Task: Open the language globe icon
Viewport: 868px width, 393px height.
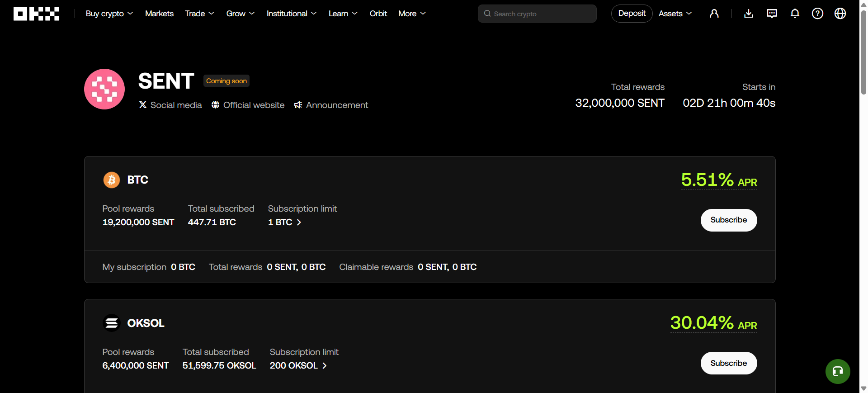Action: click(x=840, y=14)
